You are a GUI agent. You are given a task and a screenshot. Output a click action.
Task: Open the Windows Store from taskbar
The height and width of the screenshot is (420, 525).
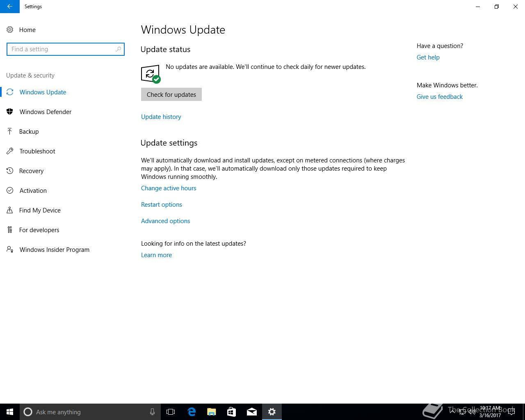pyautogui.click(x=232, y=412)
